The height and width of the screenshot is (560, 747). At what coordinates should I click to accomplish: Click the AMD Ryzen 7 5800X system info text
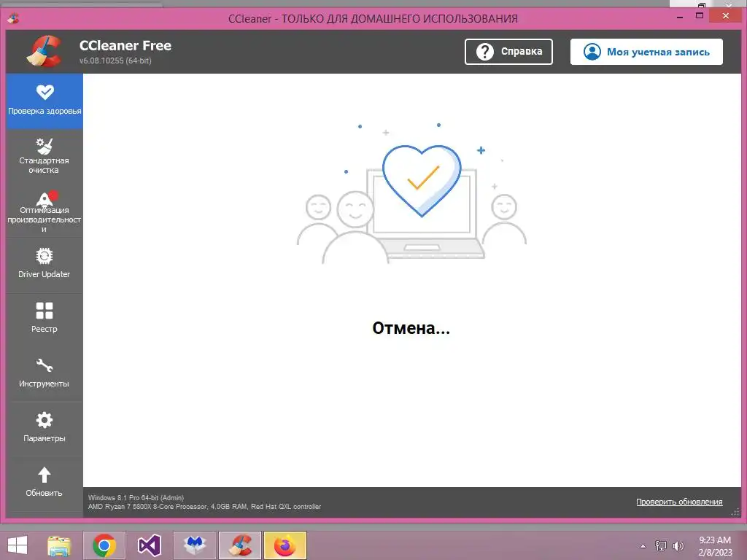[204, 507]
